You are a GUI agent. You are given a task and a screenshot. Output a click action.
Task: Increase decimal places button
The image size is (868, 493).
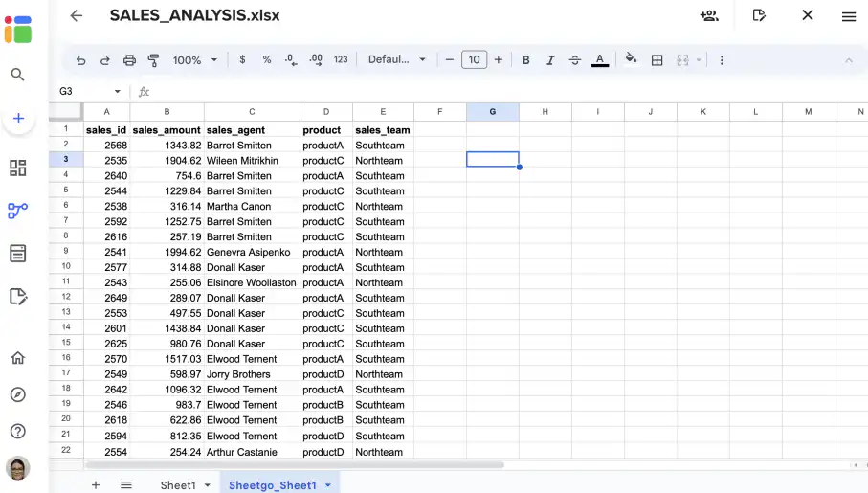(x=316, y=59)
